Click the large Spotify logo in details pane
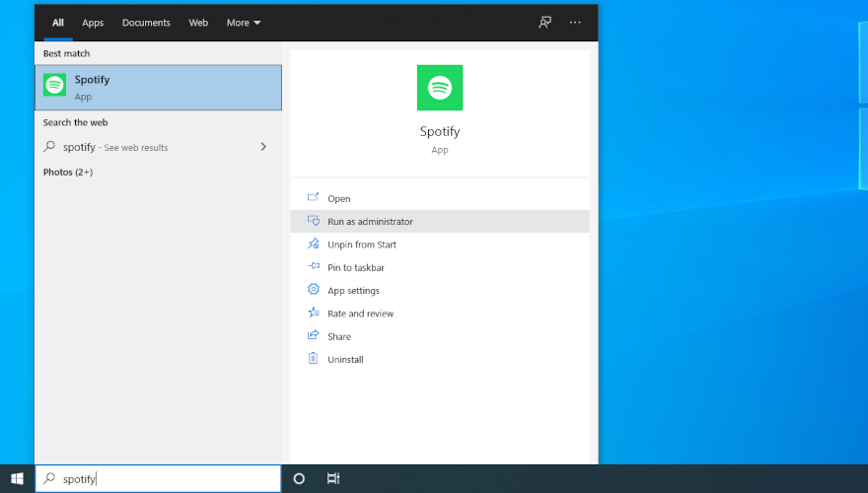This screenshot has width=868, height=493. 440,88
